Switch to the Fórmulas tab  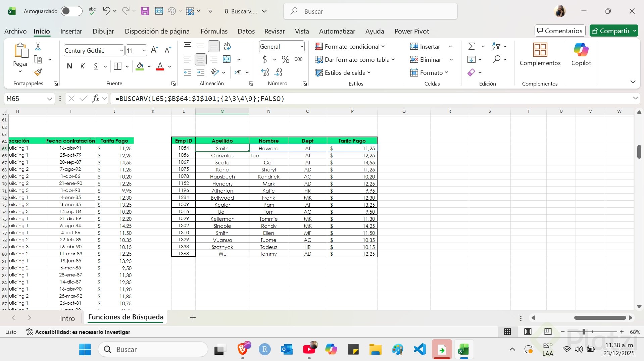click(x=214, y=31)
